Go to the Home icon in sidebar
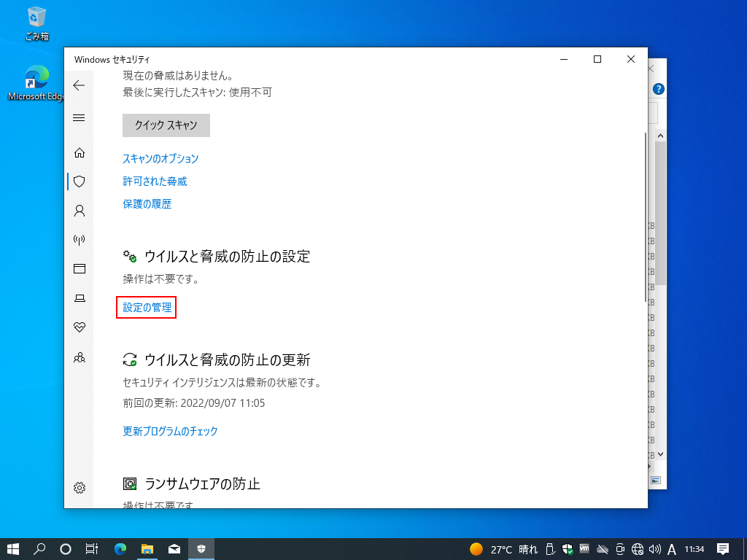The image size is (747, 560). click(x=80, y=152)
